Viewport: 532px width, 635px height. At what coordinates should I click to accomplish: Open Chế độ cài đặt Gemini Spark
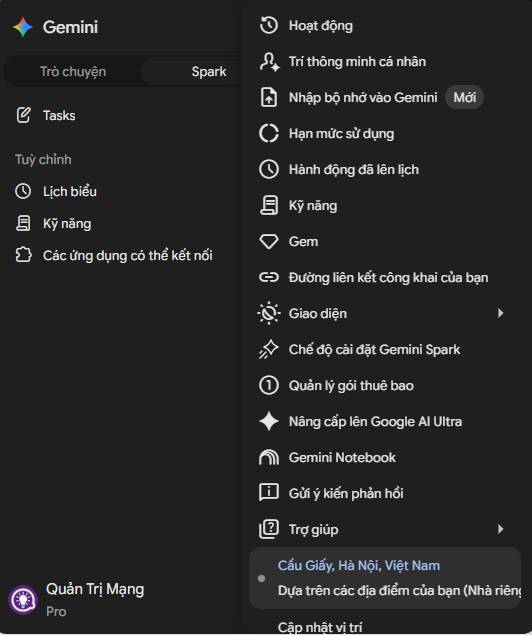click(375, 349)
